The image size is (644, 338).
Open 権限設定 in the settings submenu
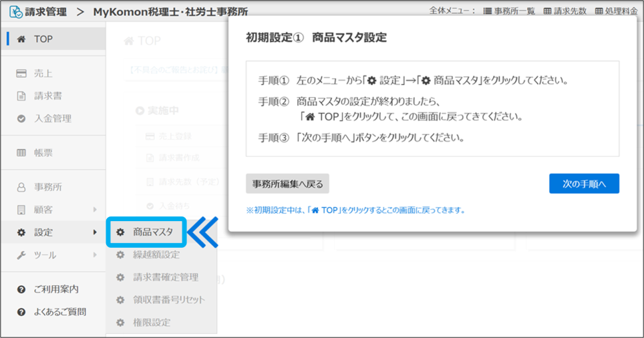(152, 323)
